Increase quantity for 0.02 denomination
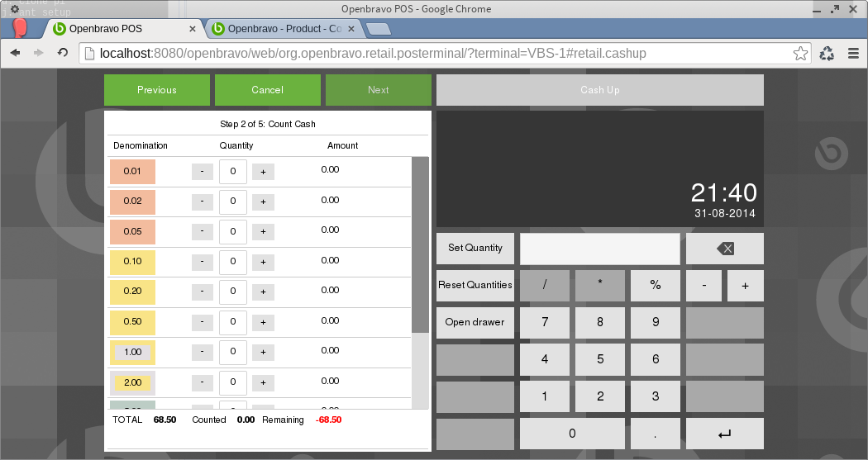Screen dimensions: 868x460 point(263,202)
